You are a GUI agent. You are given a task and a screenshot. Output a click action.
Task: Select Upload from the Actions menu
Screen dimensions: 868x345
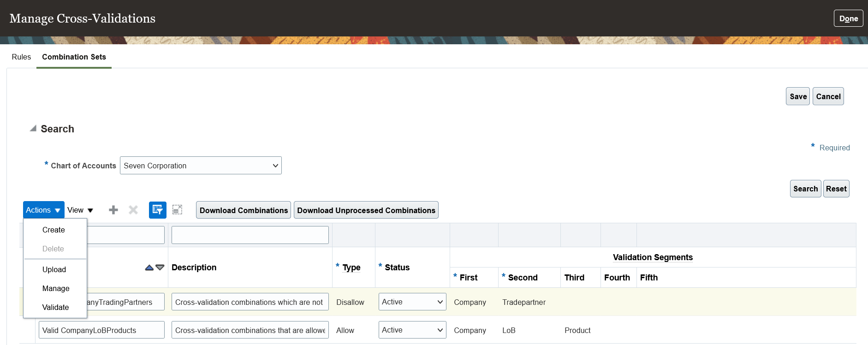tap(54, 269)
